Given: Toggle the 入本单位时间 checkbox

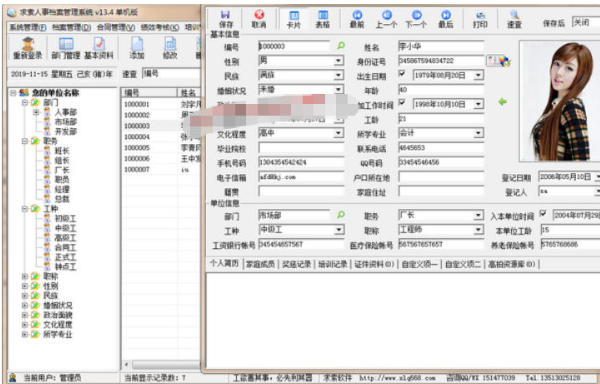Looking at the screenshot, I should tap(543, 213).
